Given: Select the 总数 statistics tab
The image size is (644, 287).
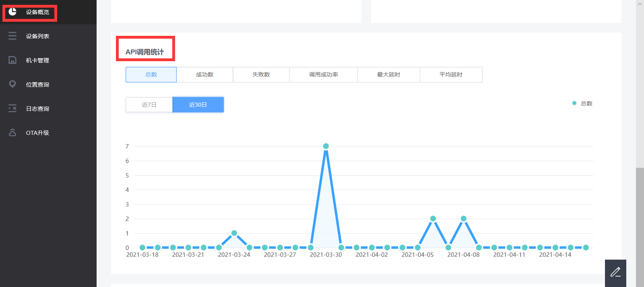Looking at the screenshot, I should pyautogui.click(x=151, y=74).
